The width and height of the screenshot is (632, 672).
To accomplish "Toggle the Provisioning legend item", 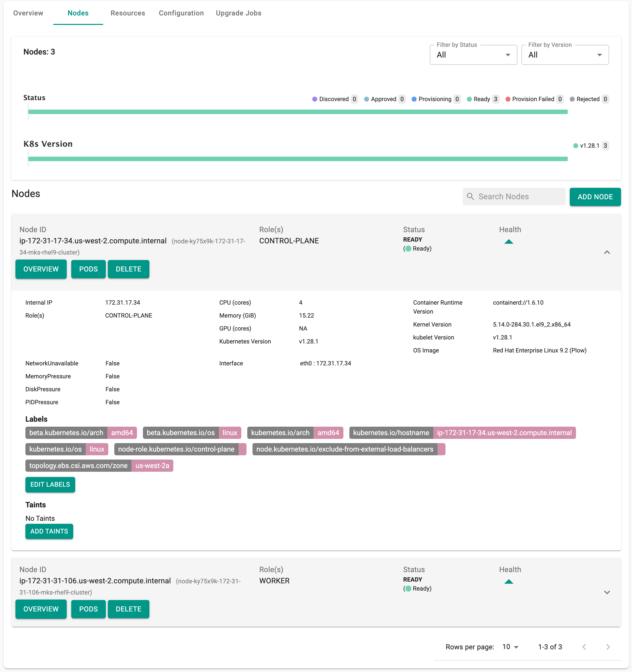I will click(x=435, y=99).
